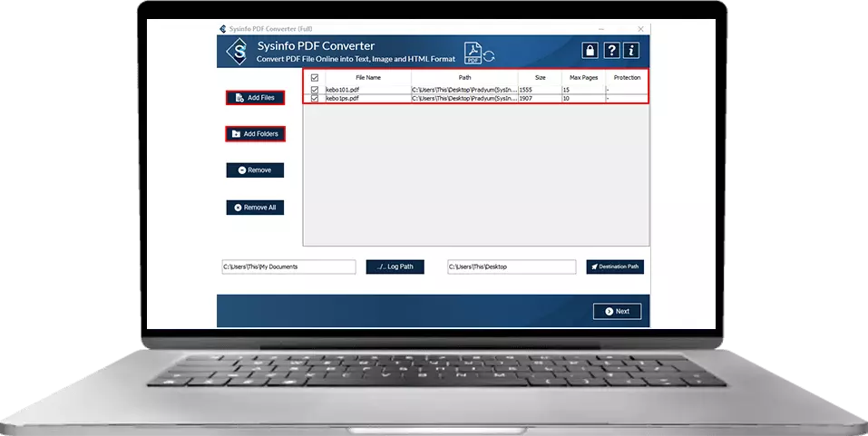This screenshot has height=436, width=868.
Task: Click the Protection column header
Action: coord(627,77)
